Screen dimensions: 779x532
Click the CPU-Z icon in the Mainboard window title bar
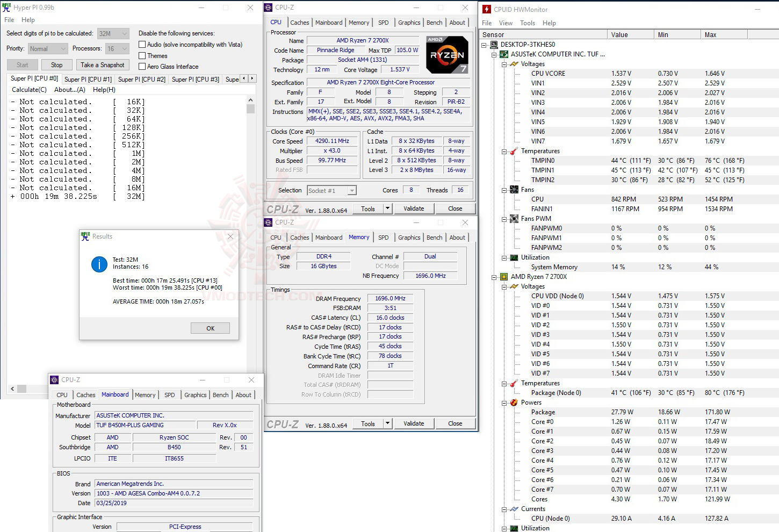pyautogui.click(x=54, y=380)
